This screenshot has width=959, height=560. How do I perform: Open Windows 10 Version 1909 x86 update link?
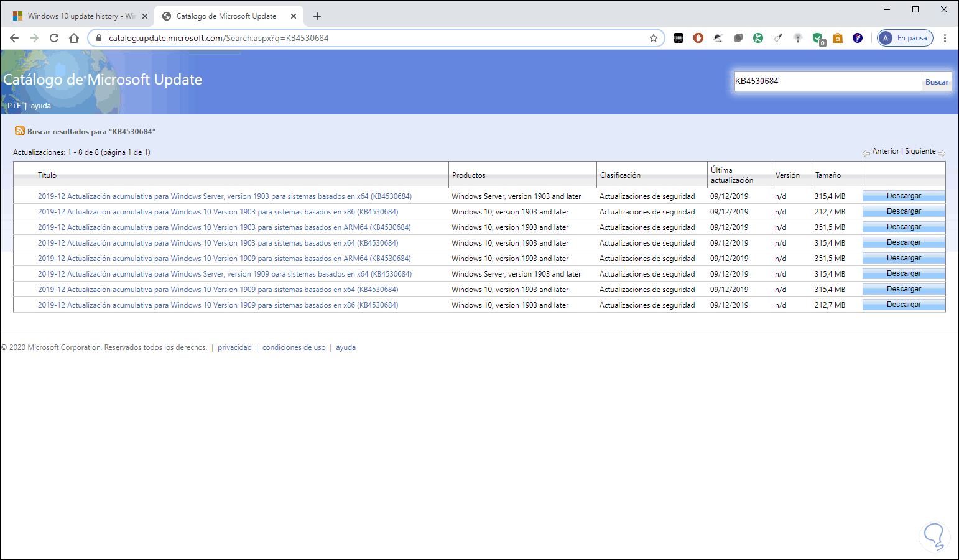tap(218, 305)
